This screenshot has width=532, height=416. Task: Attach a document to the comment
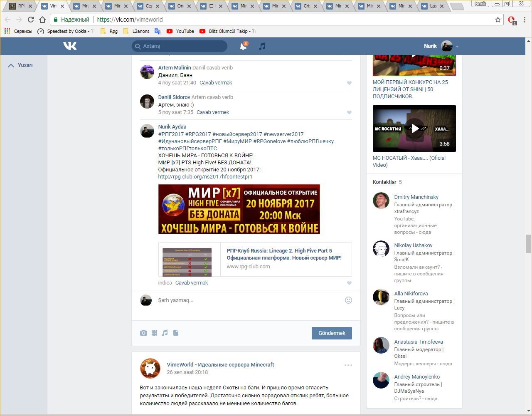click(x=176, y=333)
